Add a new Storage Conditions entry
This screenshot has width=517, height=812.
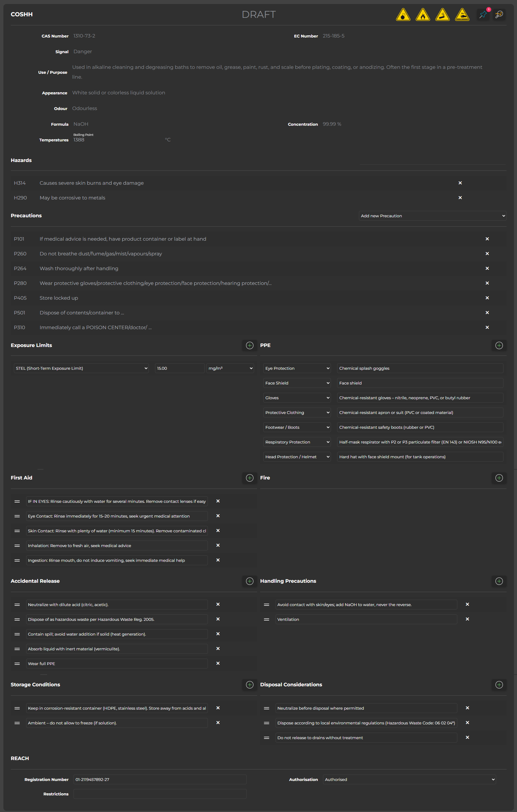(250, 685)
